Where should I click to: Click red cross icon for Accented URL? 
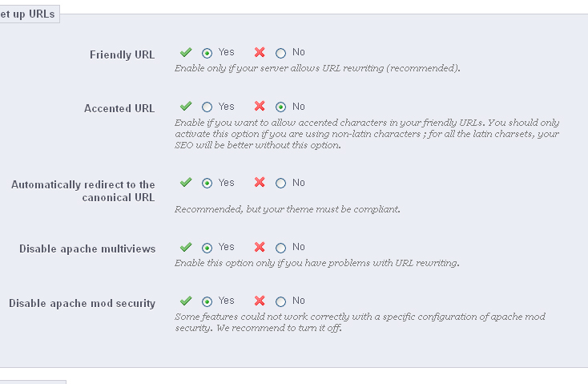(x=260, y=106)
